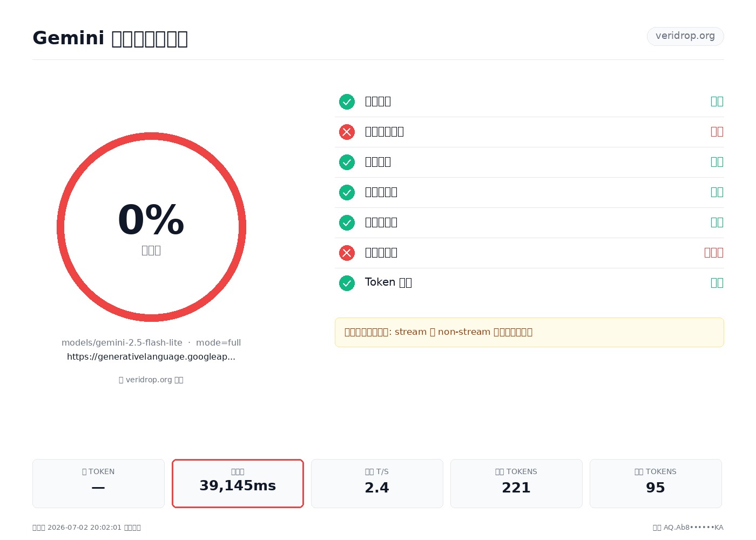
Task: Click the lower red X icon above Token row
Action: point(347,253)
